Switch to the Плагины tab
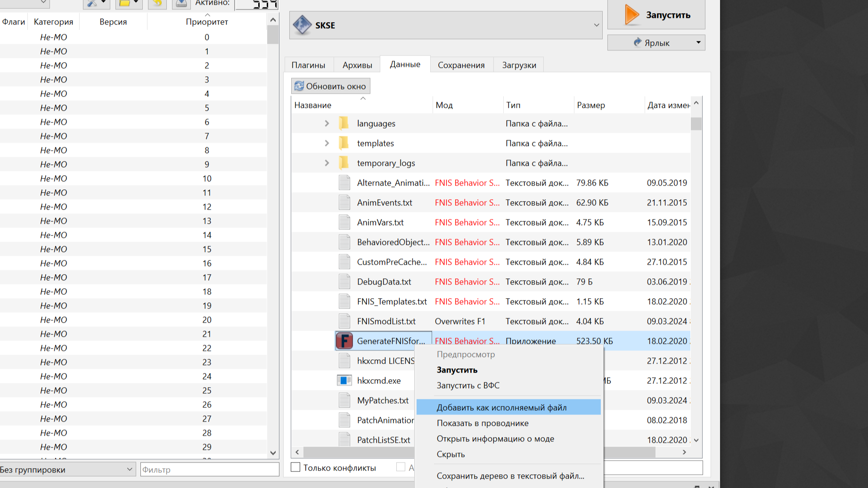Screen dimensions: 868x488 coord(308,65)
